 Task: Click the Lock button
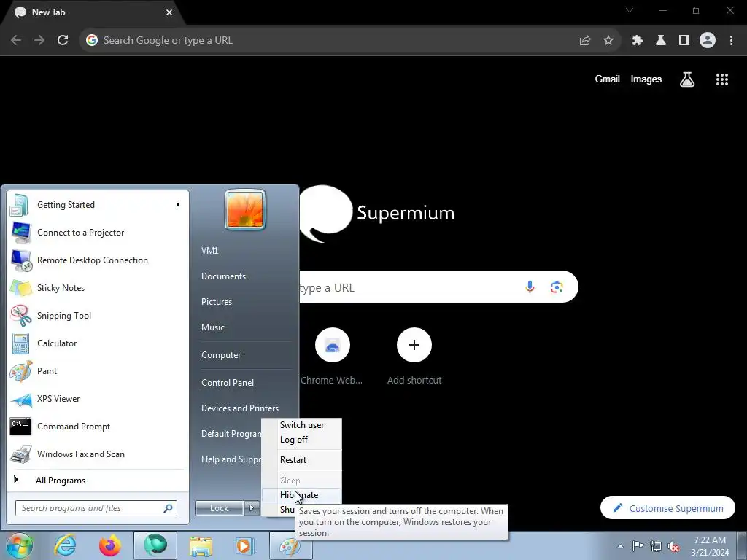point(220,508)
